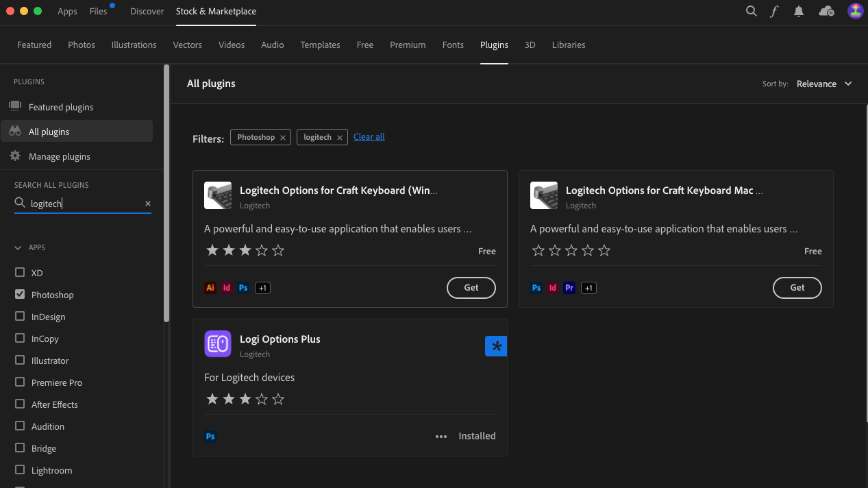Screen dimensions: 868x488
Task: Click the Pr badge on Craft Keyboard Mac card
Action: coord(569,288)
